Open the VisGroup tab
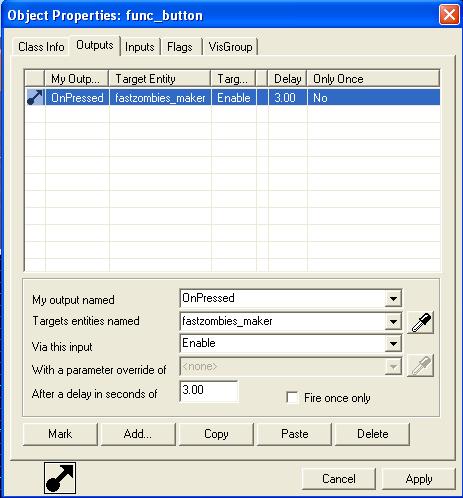 [x=230, y=47]
